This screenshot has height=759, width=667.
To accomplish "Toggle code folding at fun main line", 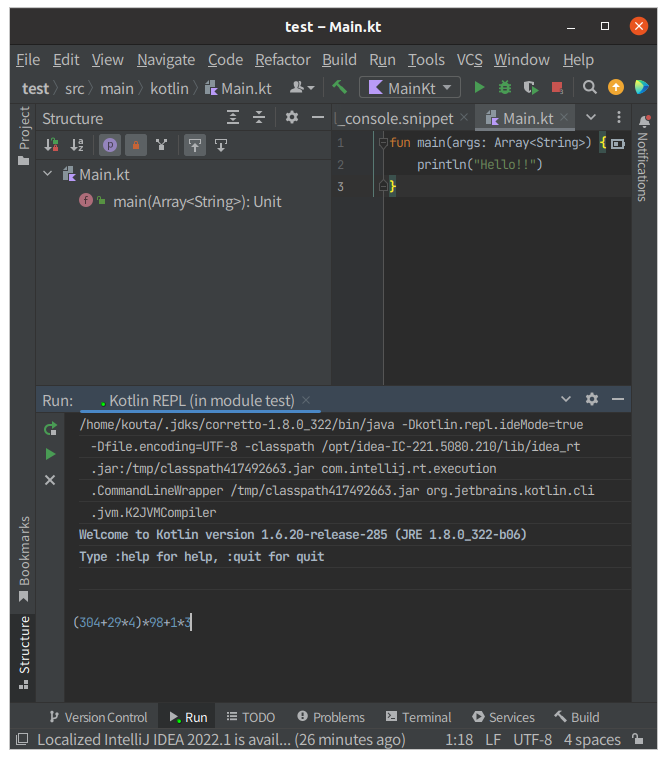I will click(x=383, y=142).
